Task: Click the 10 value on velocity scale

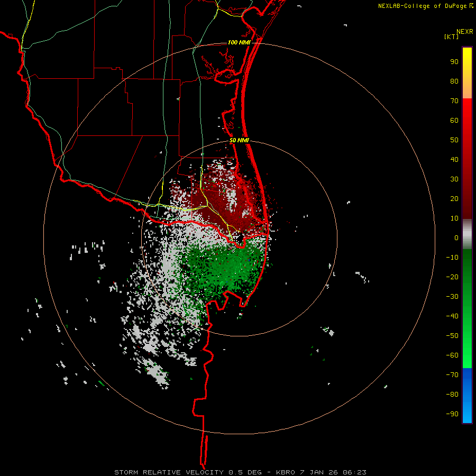Action: coord(454,218)
